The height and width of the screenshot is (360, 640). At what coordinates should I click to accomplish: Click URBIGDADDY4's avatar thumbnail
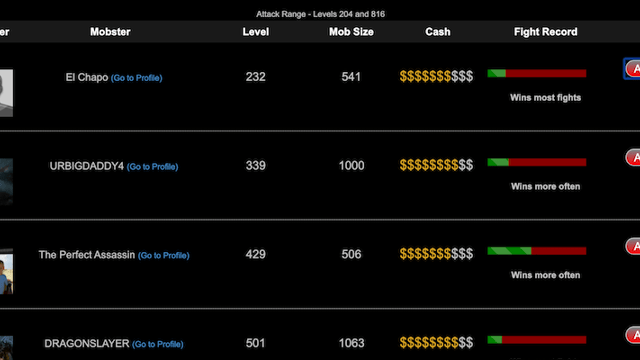[6, 182]
